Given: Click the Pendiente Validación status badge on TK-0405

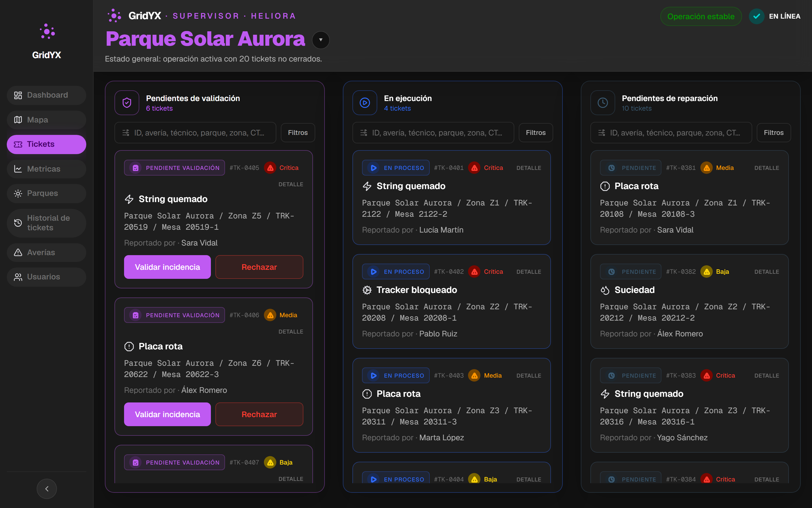Looking at the screenshot, I should pyautogui.click(x=175, y=168).
